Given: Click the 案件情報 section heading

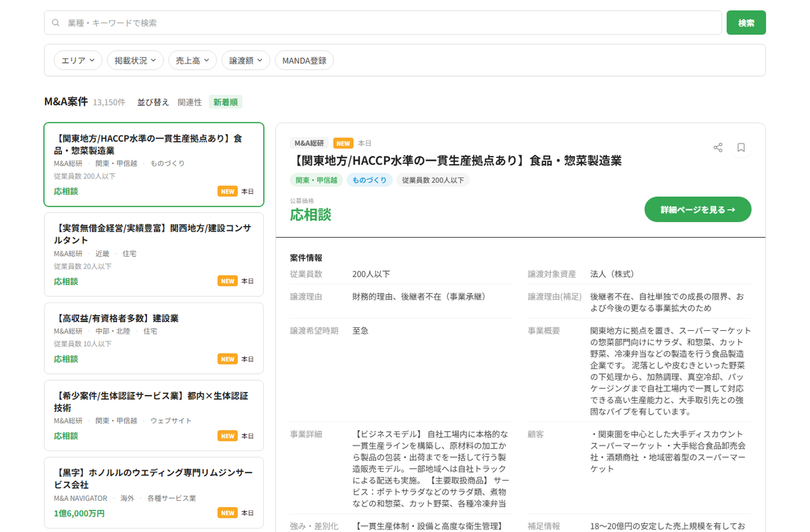Looking at the screenshot, I should click(306, 257).
